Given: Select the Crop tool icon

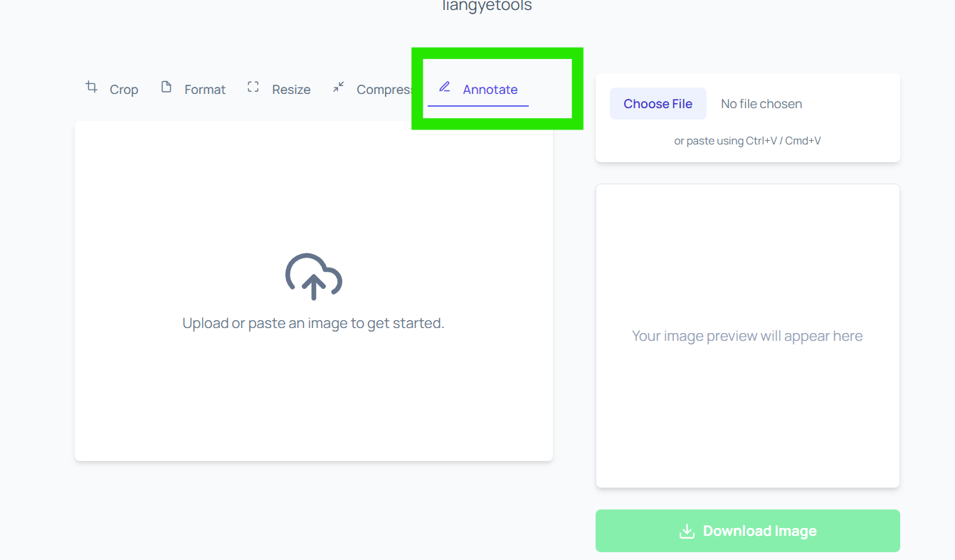Looking at the screenshot, I should coord(91,87).
